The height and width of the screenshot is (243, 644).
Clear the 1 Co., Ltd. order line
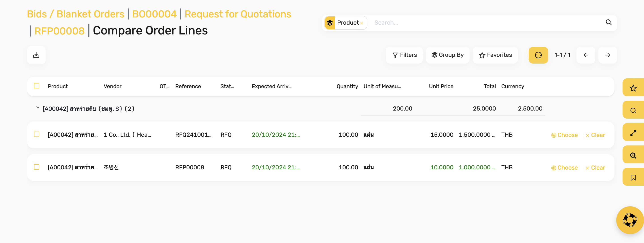point(595,135)
